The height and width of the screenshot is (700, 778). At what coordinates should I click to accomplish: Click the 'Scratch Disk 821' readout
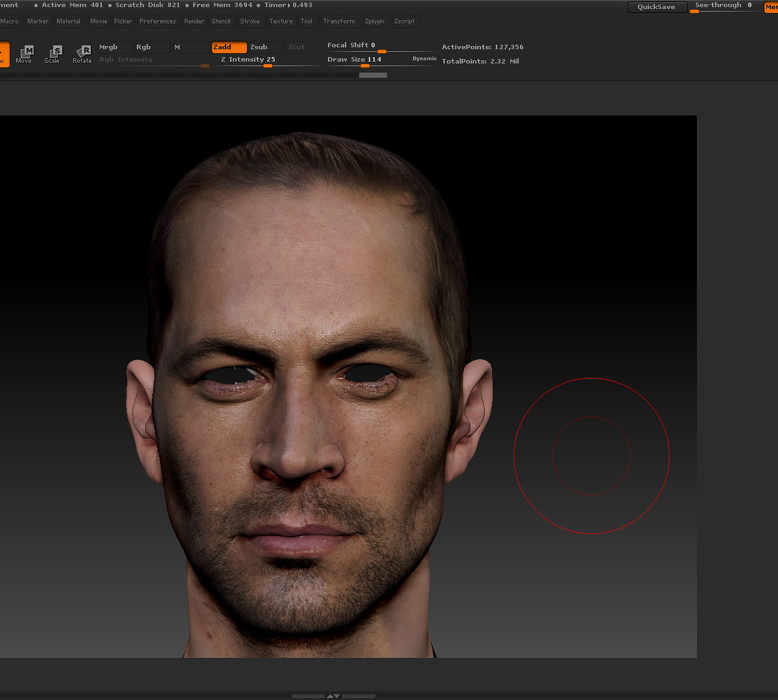tap(148, 5)
